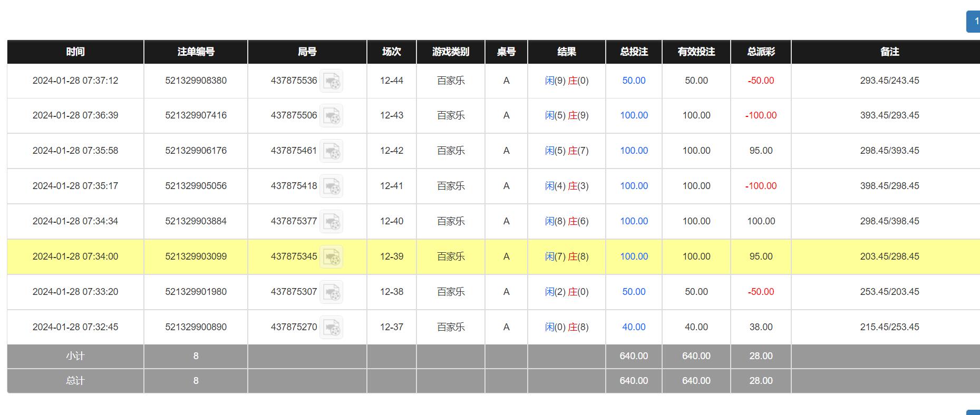Click replay icon for round 437875307
Image resolution: width=980 pixels, height=415 pixels.
tap(331, 292)
